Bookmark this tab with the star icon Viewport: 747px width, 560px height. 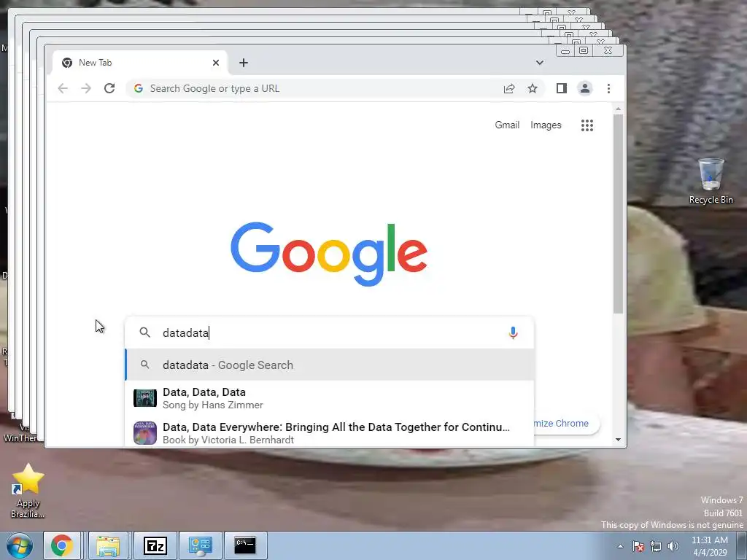coord(532,88)
